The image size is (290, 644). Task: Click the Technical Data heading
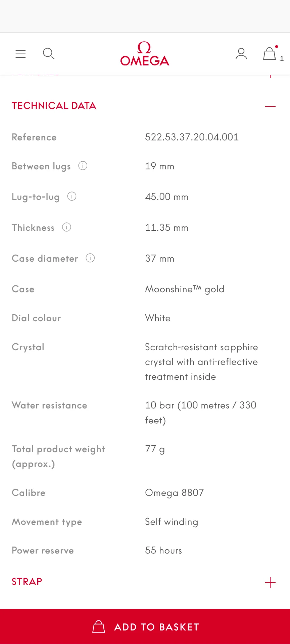click(x=54, y=106)
